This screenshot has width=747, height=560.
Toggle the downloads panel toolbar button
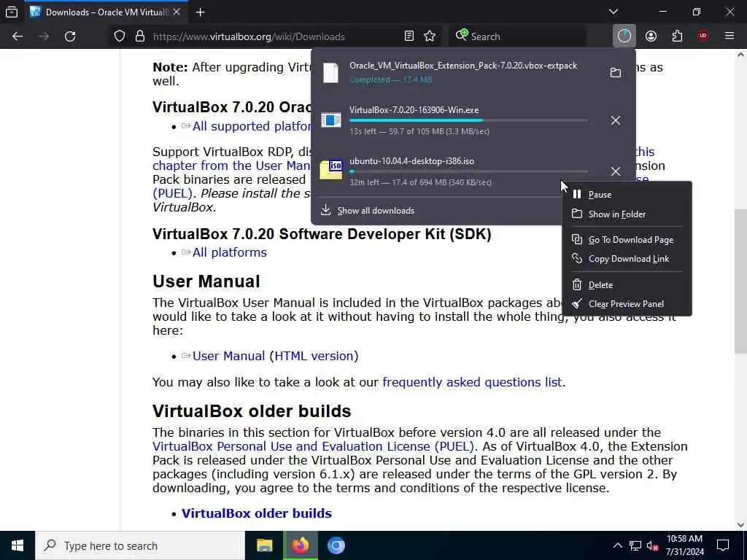pyautogui.click(x=624, y=36)
